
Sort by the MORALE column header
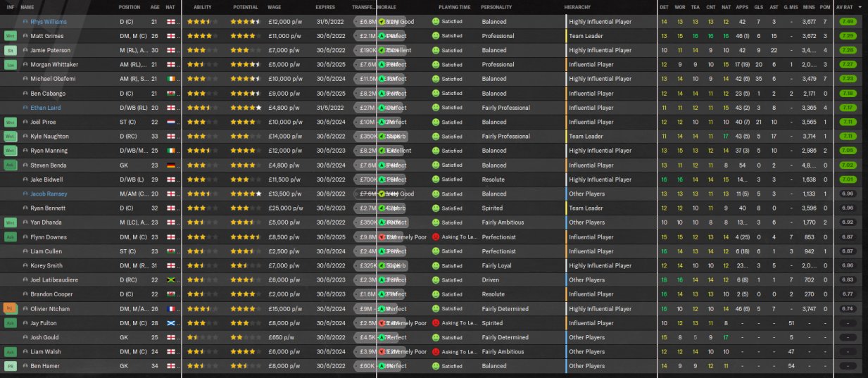(x=386, y=7)
